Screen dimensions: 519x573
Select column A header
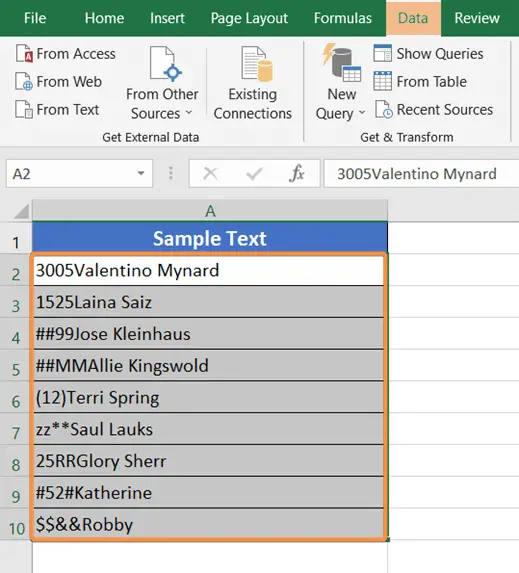point(210,210)
